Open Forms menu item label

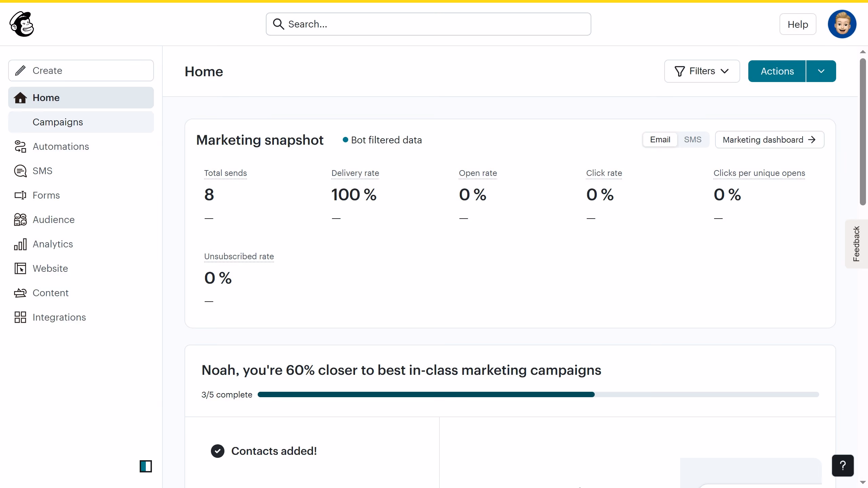coord(46,195)
